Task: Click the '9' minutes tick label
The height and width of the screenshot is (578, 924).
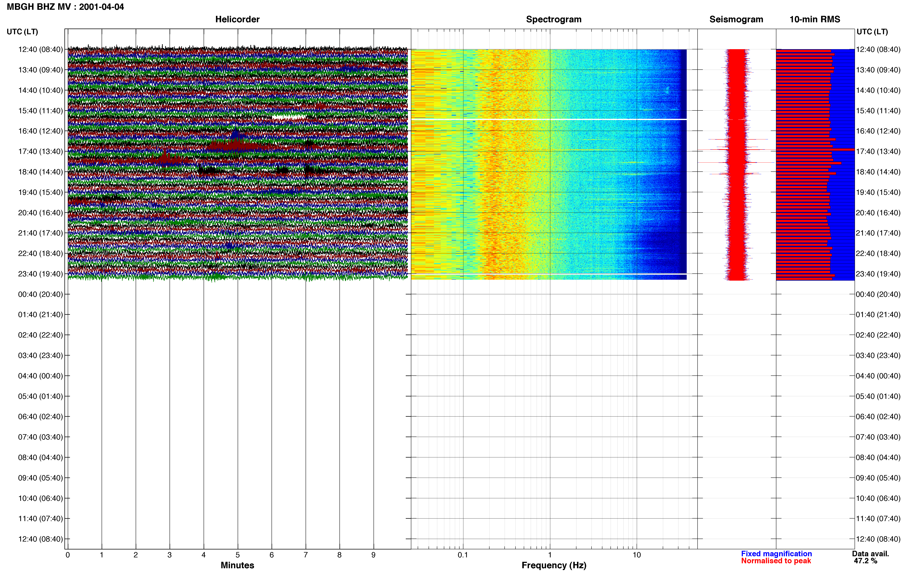Action: pyautogui.click(x=373, y=555)
